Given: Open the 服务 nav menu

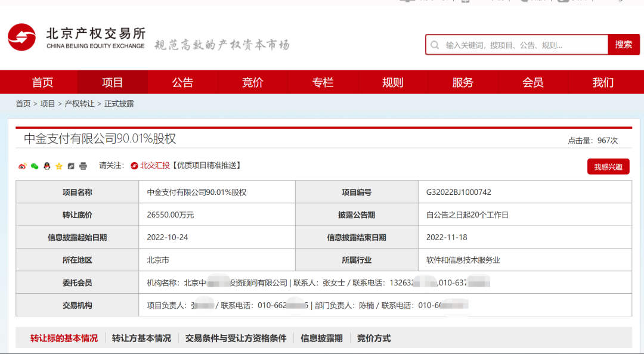Looking at the screenshot, I should [x=463, y=82].
